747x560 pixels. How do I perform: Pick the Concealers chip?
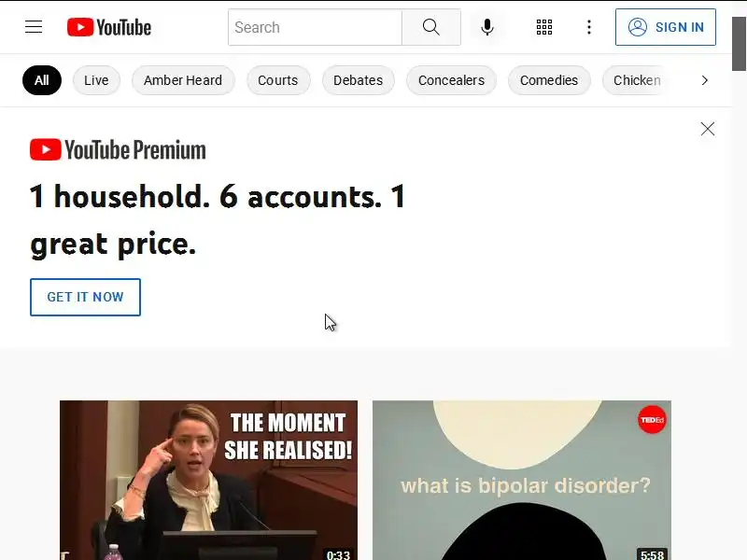coord(451,80)
